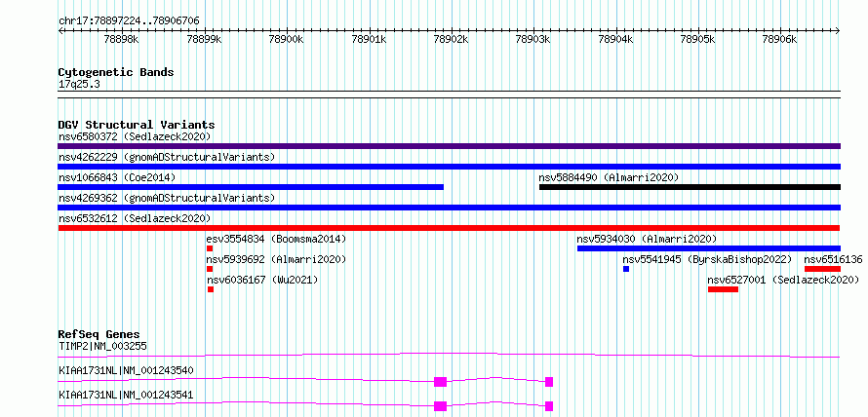Click the 78900k ruler position label

click(287, 39)
